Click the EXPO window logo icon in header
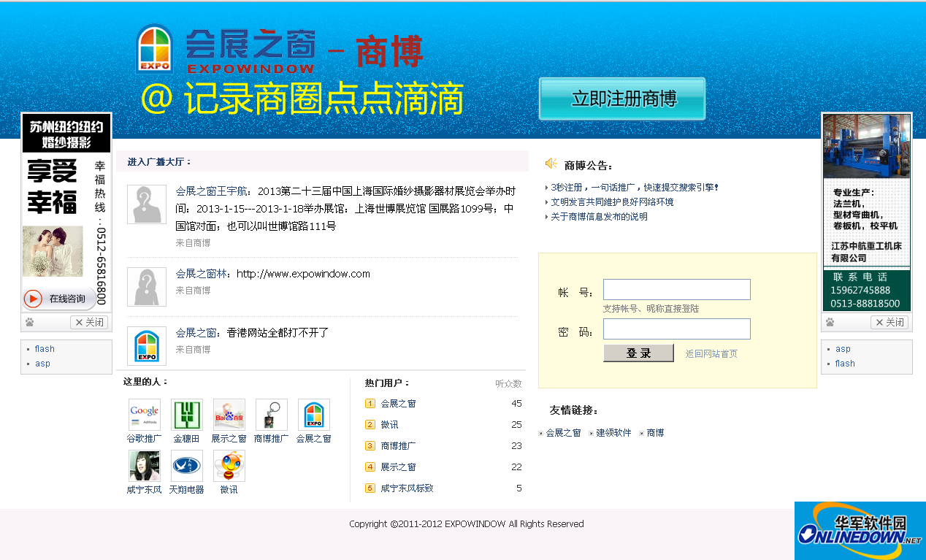Screen dimensions: 926x560 [x=155, y=49]
